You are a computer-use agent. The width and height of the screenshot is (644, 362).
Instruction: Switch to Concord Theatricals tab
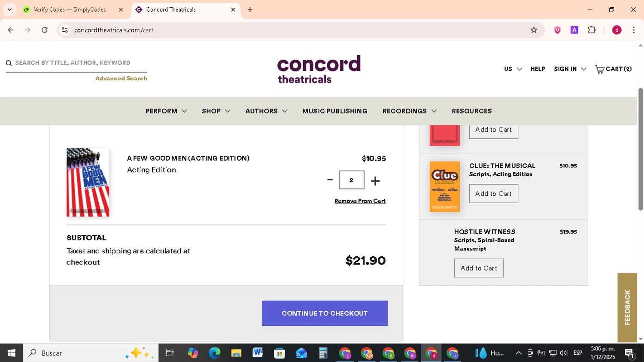(185, 9)
